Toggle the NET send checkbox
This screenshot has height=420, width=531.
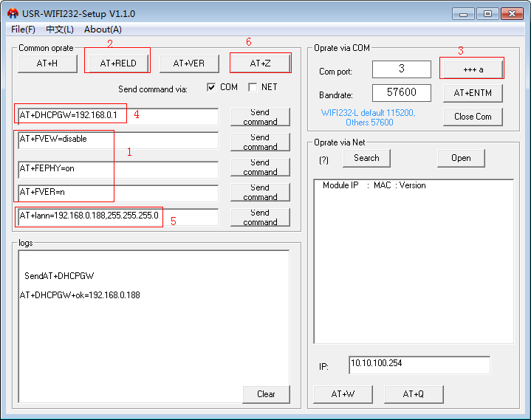pos(253,87)
